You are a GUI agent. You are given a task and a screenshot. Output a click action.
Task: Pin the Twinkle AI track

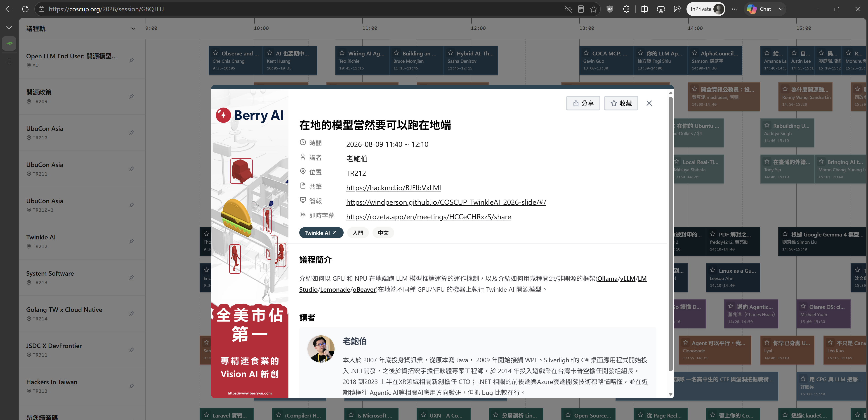click(x=132, y=241)
